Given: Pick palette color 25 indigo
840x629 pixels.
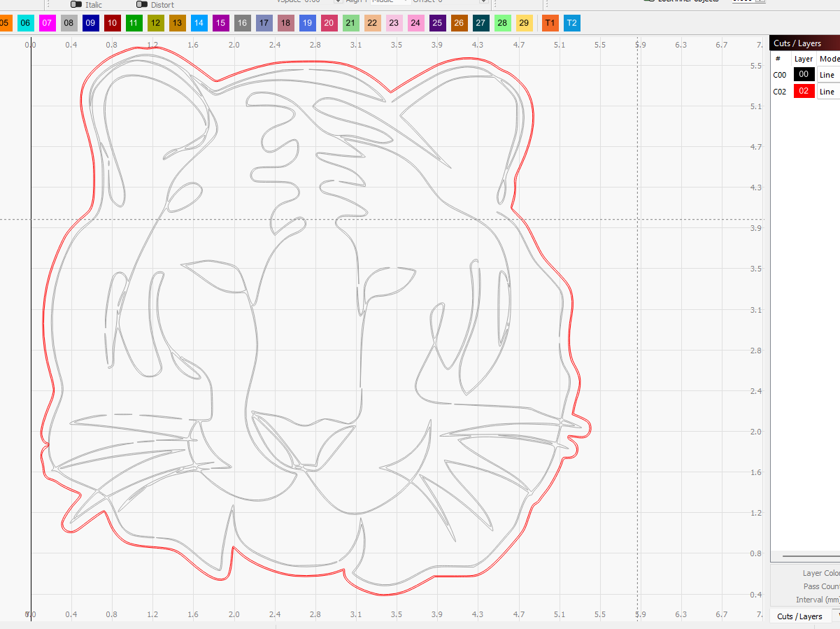Looking at the screenshot, I should coord(437,23).
